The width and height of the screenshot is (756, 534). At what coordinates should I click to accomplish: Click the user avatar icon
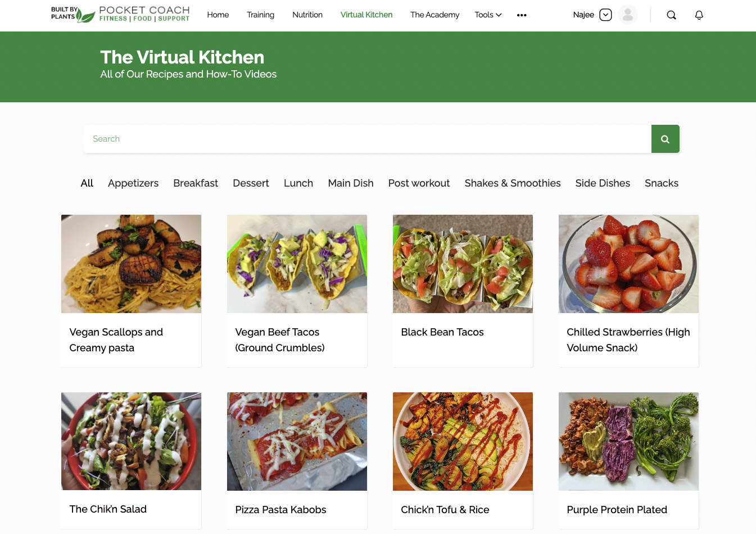click(628, 15)
